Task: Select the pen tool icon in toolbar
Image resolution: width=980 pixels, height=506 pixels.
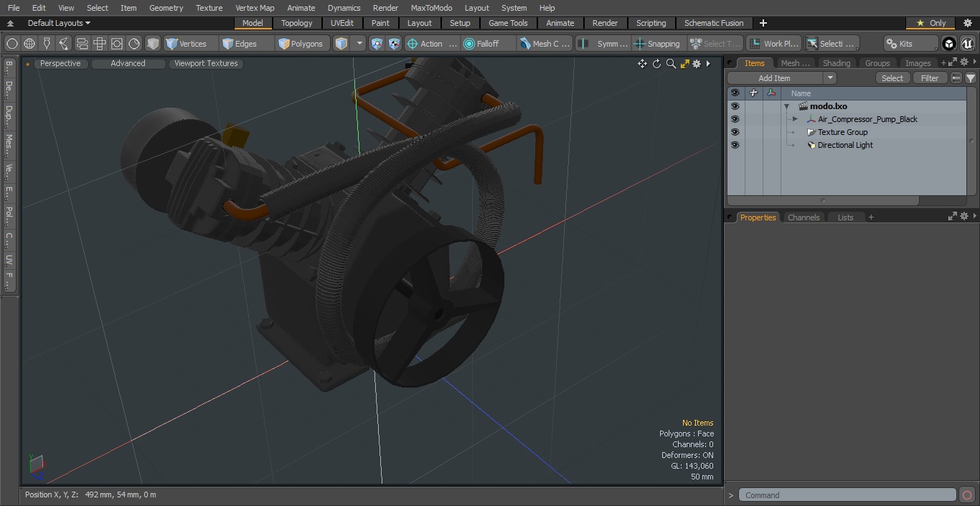Action: pos(47,44)
